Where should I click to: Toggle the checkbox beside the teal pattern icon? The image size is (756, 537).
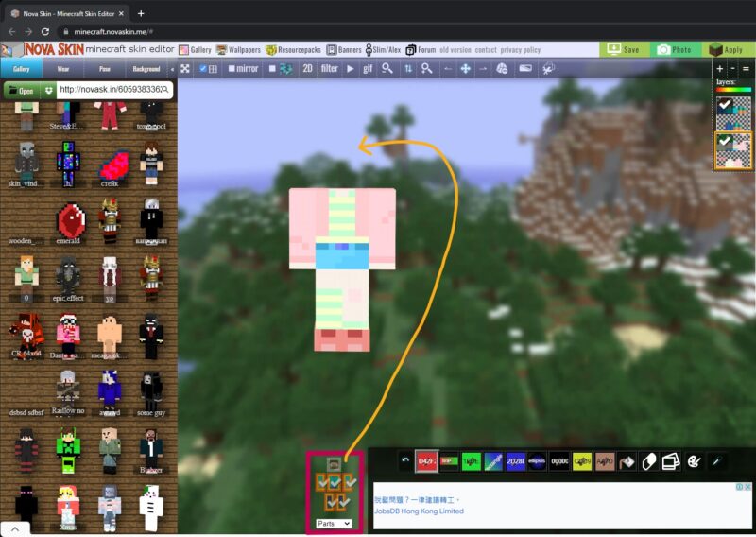(272, 68)
